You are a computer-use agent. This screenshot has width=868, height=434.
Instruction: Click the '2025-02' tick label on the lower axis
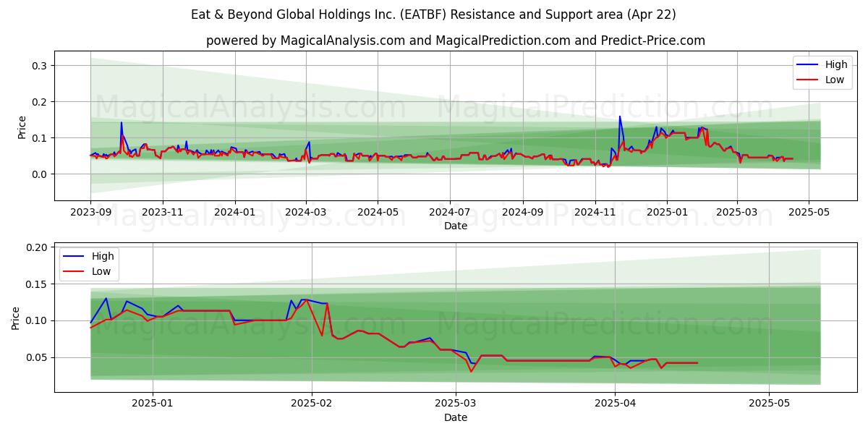[x=312, y=404]
